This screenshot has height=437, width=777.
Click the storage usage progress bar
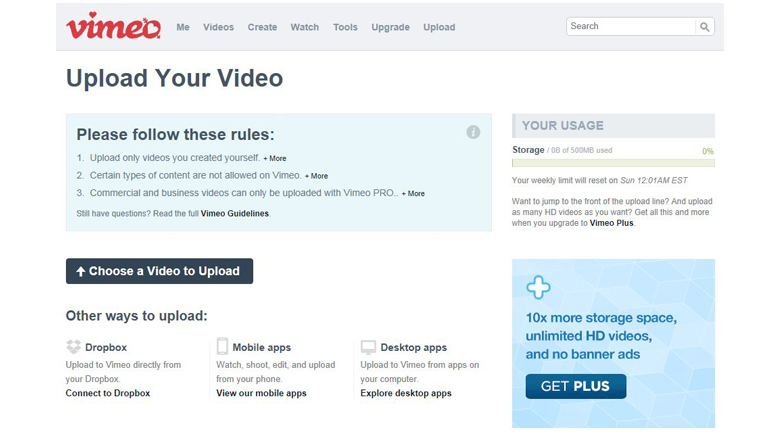point(613,163)
